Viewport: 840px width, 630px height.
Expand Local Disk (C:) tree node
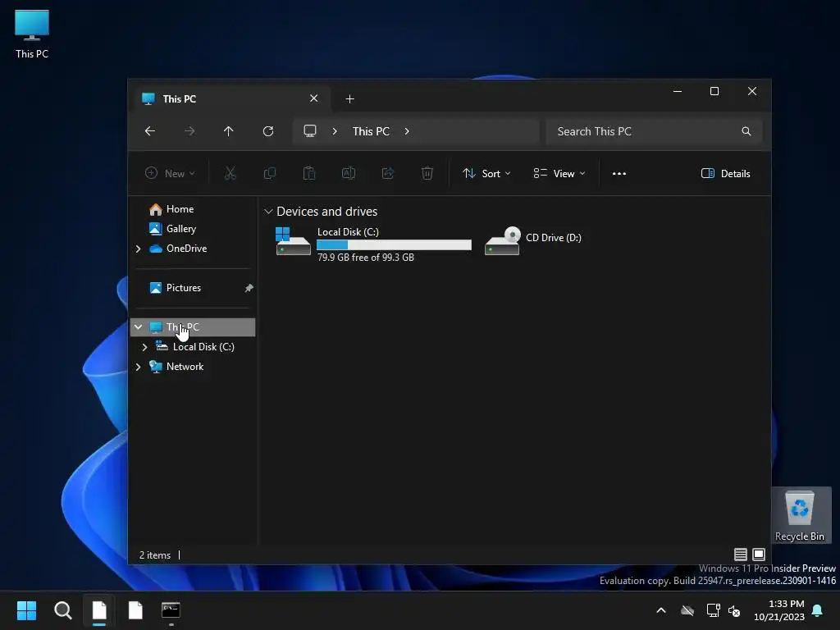144,347
